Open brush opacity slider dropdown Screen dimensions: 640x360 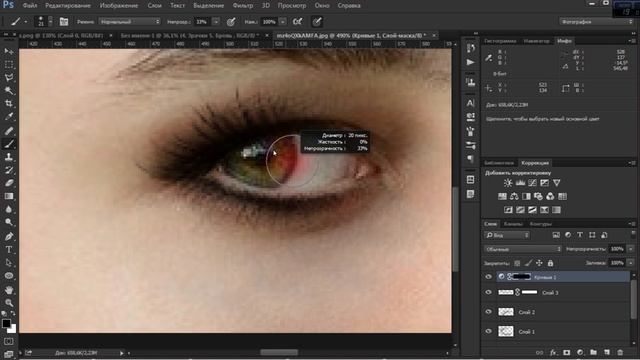216,22
